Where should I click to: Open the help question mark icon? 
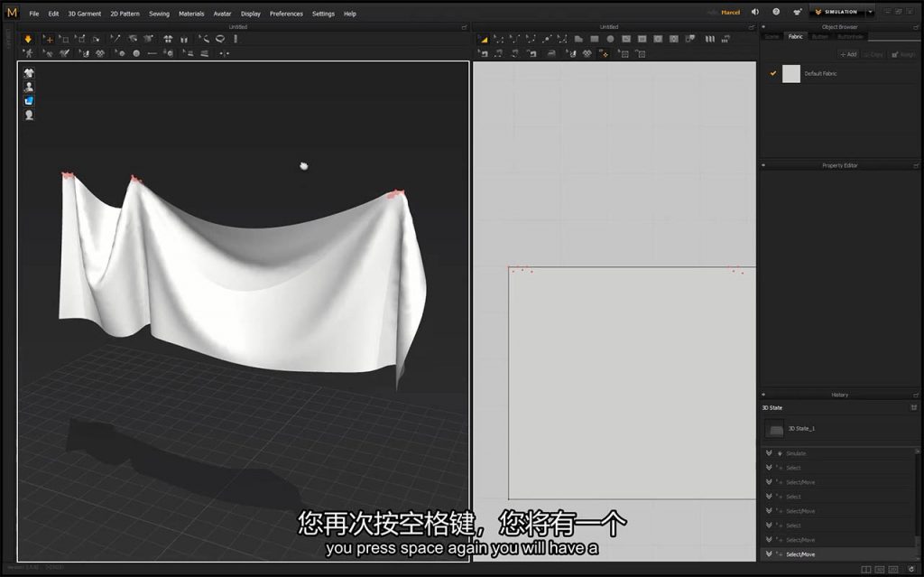776,12
